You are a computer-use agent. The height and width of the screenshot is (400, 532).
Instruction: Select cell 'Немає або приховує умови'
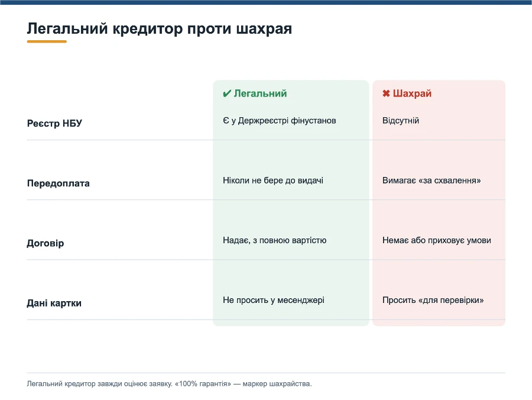[437, 240]
